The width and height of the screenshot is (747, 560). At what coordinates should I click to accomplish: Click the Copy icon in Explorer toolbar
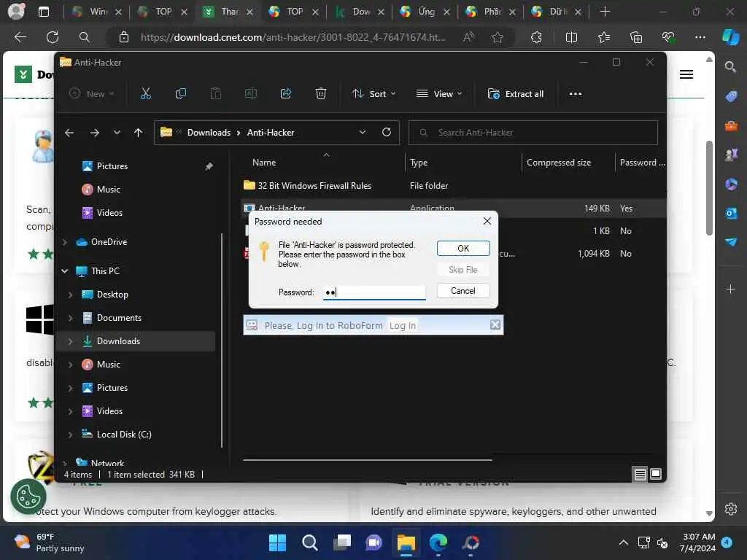tap(181, 94)
